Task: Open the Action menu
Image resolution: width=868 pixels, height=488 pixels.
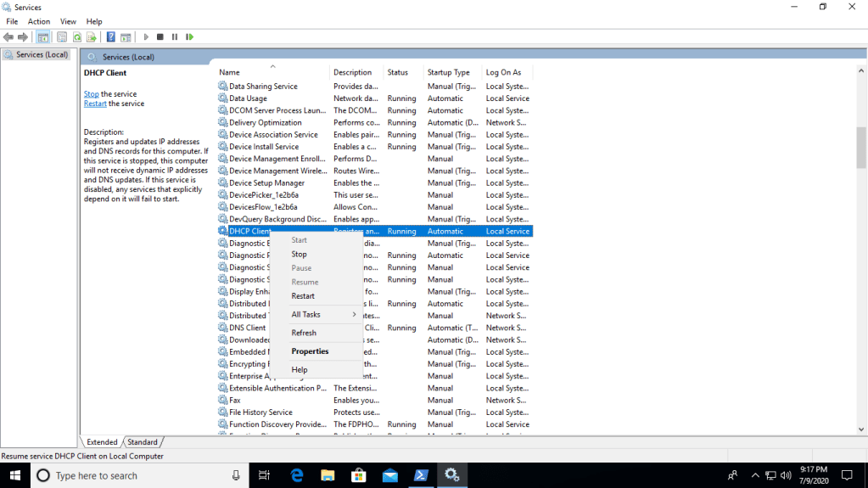Action: pyautogui.click(x=39, y=21)
